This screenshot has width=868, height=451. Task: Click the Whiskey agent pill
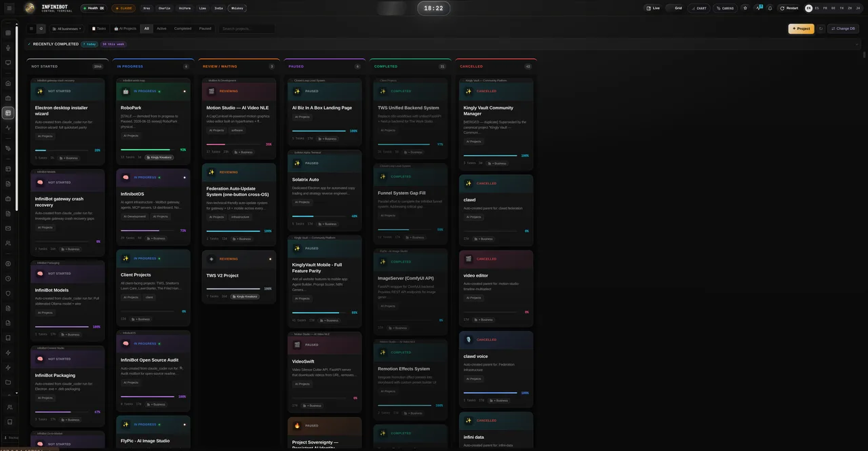pyautogui.click(x=237, y=8)
